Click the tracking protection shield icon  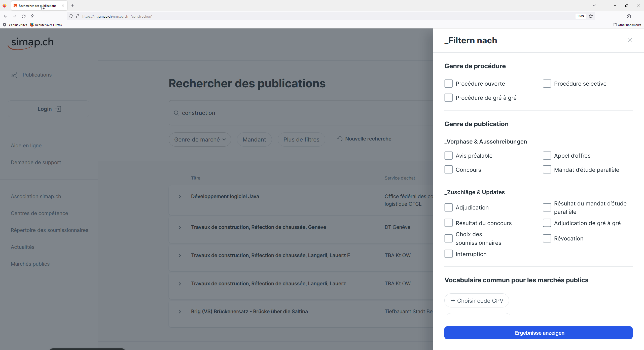71,16
